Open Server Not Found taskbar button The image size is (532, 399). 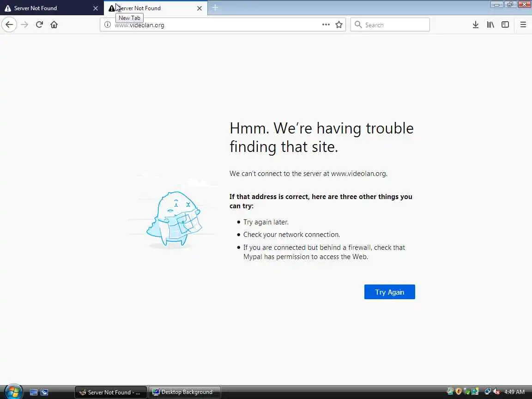(x=111, y=392)
